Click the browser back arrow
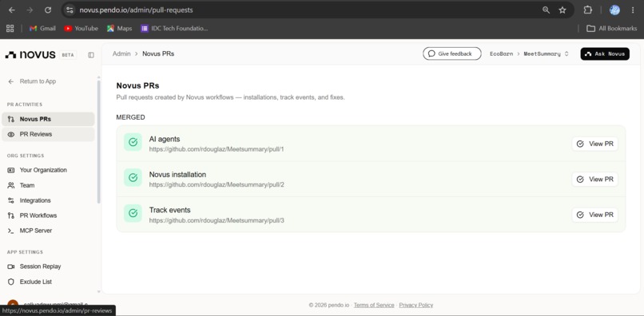The width and height of the screenshot is (644, 316). (x=12, y=10)
